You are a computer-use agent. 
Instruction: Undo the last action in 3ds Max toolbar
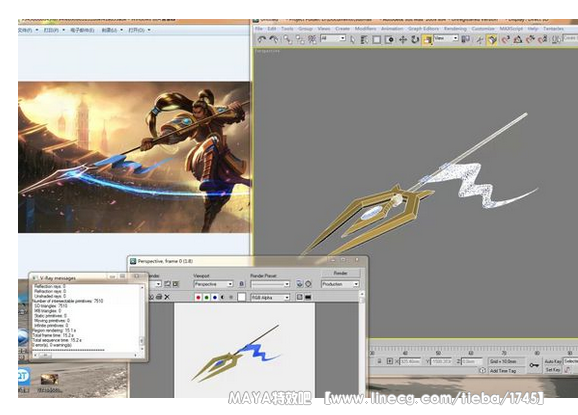[261, 39]
